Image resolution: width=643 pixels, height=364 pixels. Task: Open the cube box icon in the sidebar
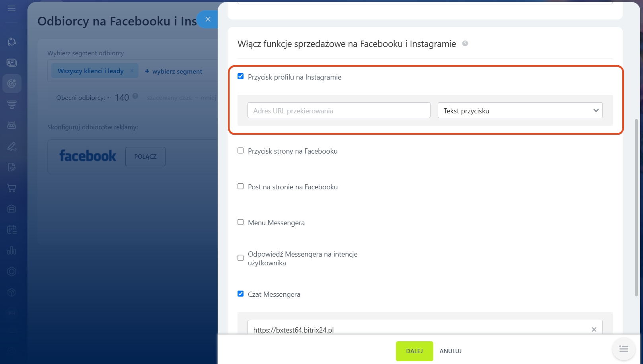pos(12,292)
